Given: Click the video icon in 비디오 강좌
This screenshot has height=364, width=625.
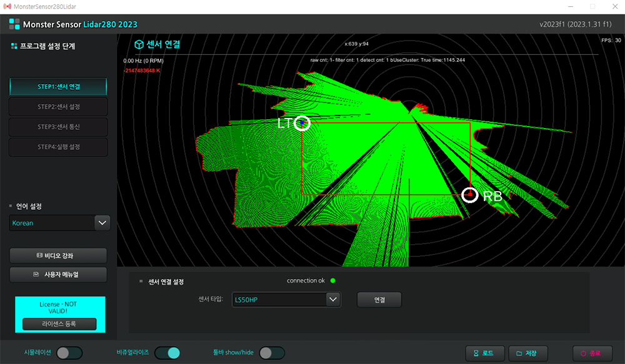Looking at the screenshot, I should pos(39,255).
